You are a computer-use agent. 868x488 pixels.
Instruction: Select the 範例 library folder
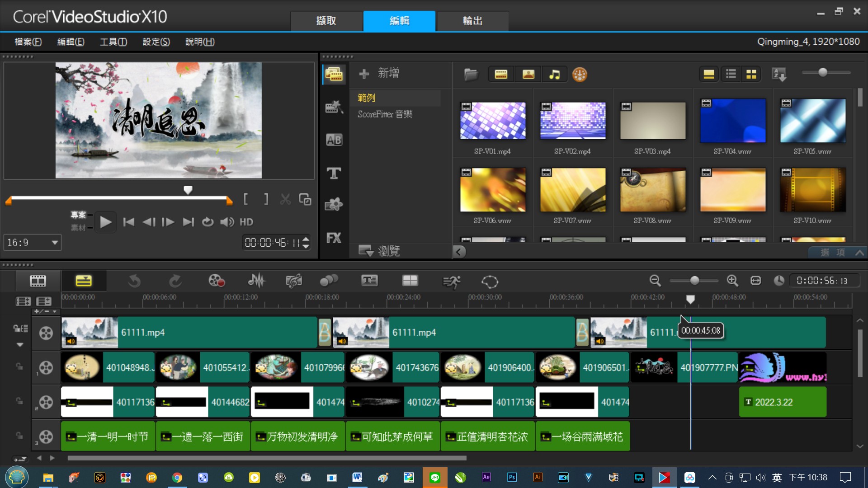395,98
